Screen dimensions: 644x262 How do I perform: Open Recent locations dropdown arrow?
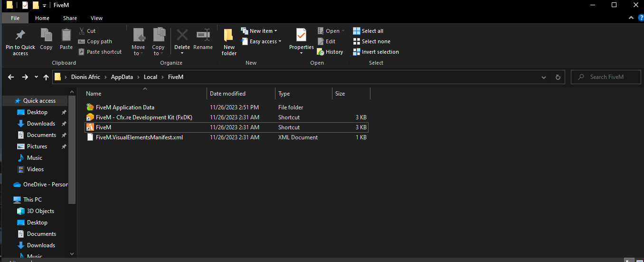tap(36, 77)
